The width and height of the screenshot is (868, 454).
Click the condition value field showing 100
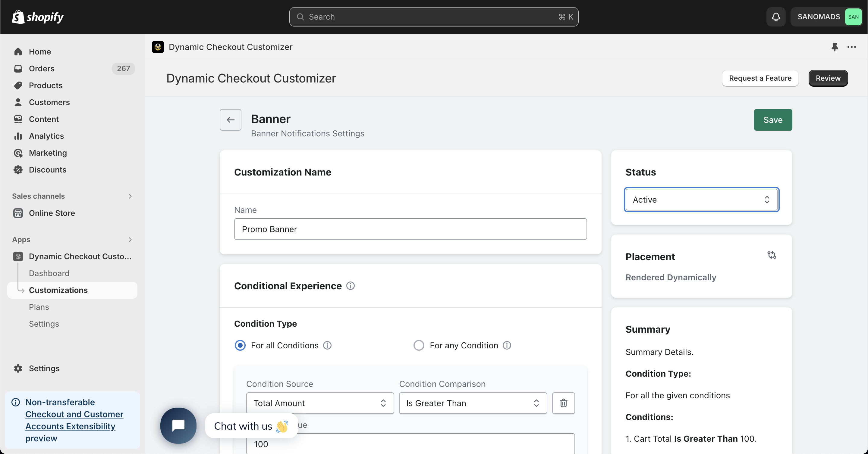tap(410, 444)
